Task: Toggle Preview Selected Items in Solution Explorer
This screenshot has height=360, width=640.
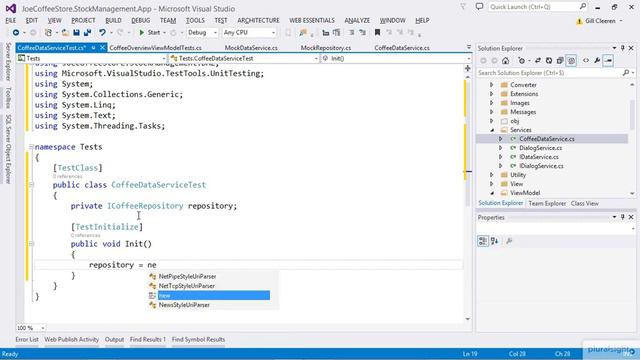Action: point(608,61)
